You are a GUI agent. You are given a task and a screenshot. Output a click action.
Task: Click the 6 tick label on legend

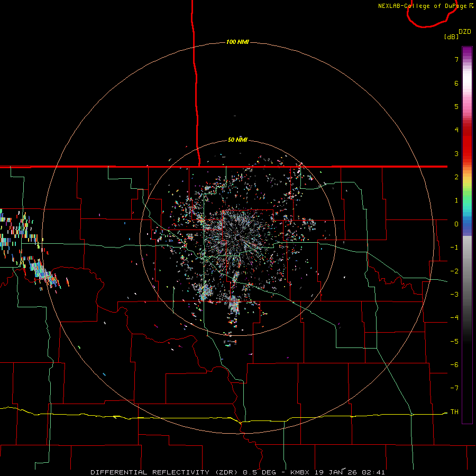456,83
